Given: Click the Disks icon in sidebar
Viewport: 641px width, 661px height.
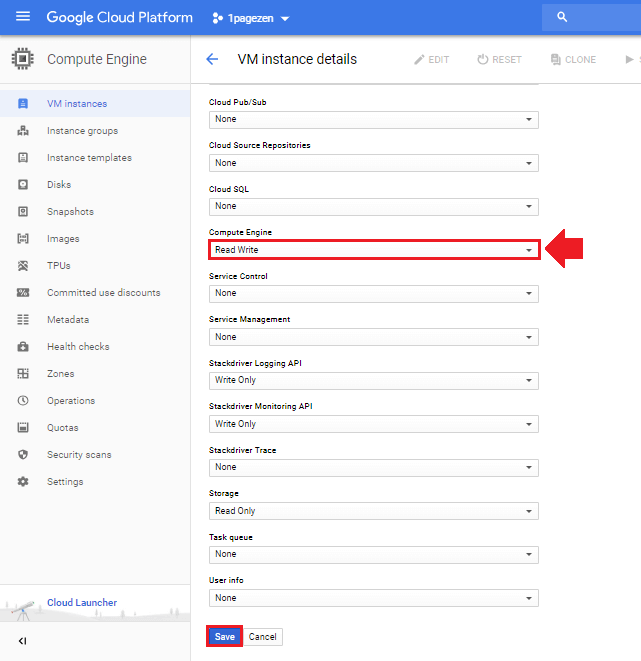Looking at the screenshot, I should pos(23,185).
